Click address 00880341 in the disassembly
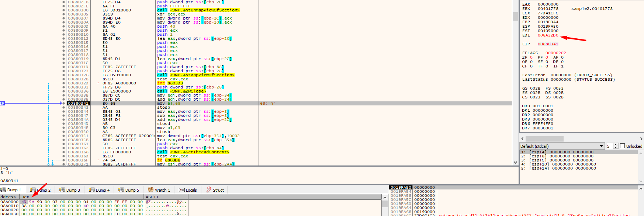644x216 pixels. [78, 103]
